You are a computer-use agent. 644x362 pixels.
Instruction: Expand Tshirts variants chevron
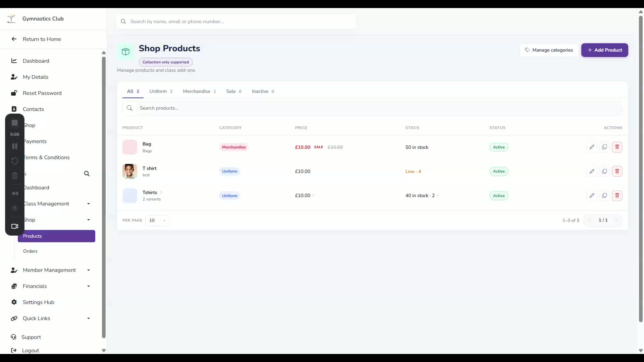click(161, 192)
